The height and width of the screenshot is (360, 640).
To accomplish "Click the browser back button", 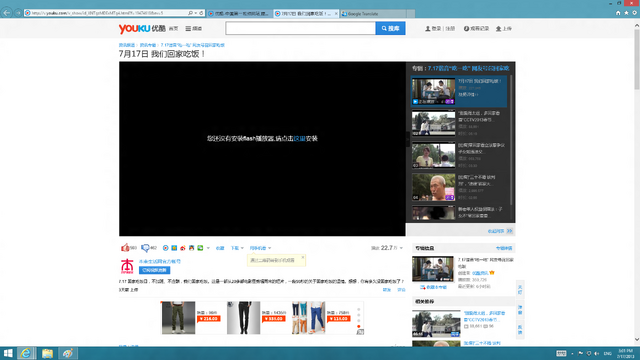I will pyautogui.click(x=7, y=13).
